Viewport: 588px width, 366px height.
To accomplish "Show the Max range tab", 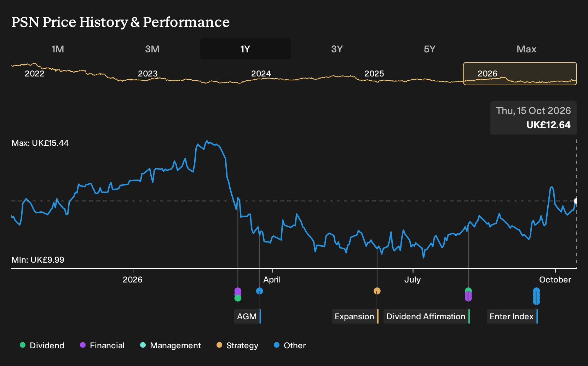I will point(526,49).
